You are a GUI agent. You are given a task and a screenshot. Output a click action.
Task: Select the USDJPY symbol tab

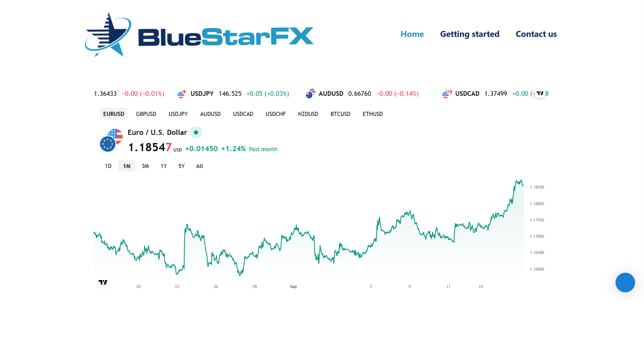pos(178,114)
